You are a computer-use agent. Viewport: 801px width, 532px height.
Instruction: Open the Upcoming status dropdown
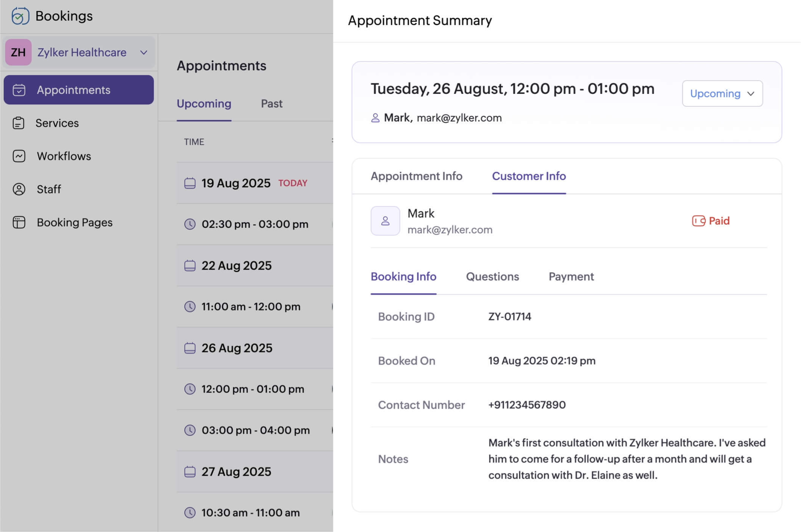[722, 94]
